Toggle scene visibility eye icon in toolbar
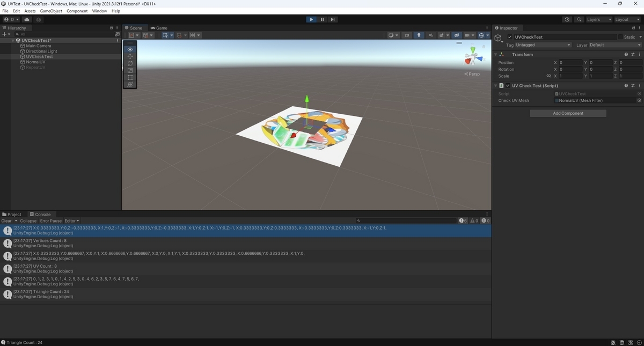This screenshot has height=346, width=644. [457, 35]
